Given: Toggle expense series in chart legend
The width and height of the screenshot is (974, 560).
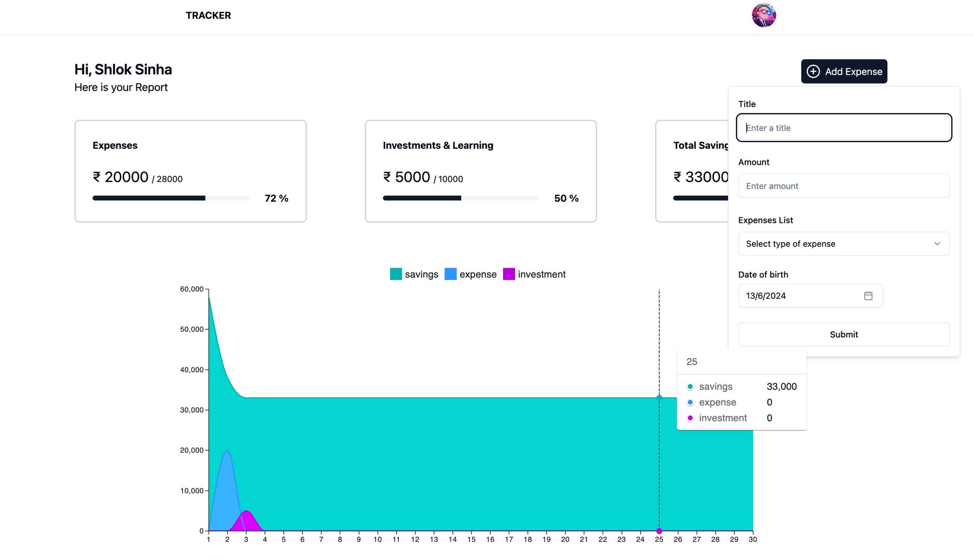Looking at the screenshot, I should [x=471, y=274].
